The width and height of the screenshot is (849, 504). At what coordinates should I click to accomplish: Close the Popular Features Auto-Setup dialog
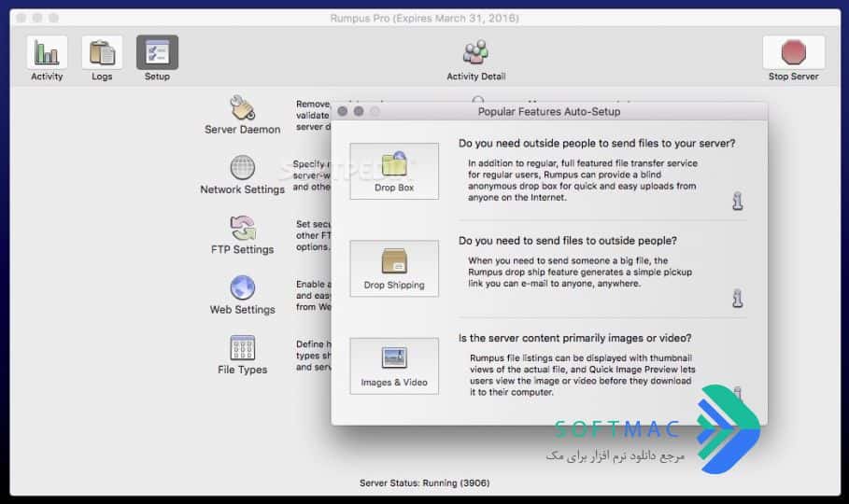(342, 111)
